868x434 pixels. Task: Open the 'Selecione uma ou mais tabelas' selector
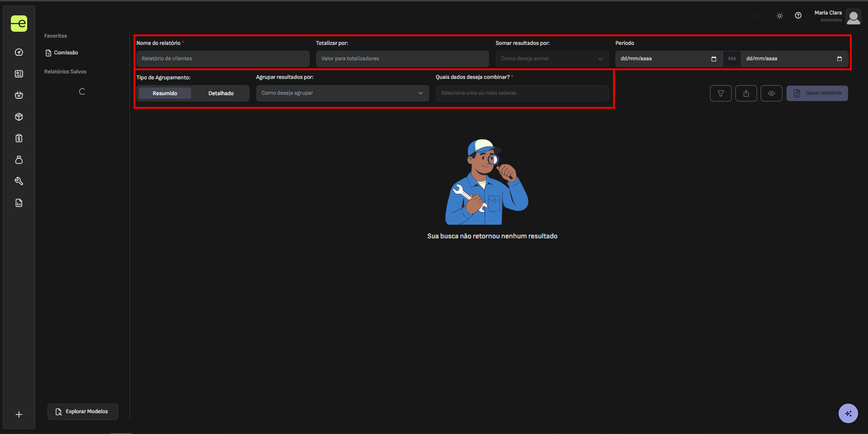click(522, 93)
